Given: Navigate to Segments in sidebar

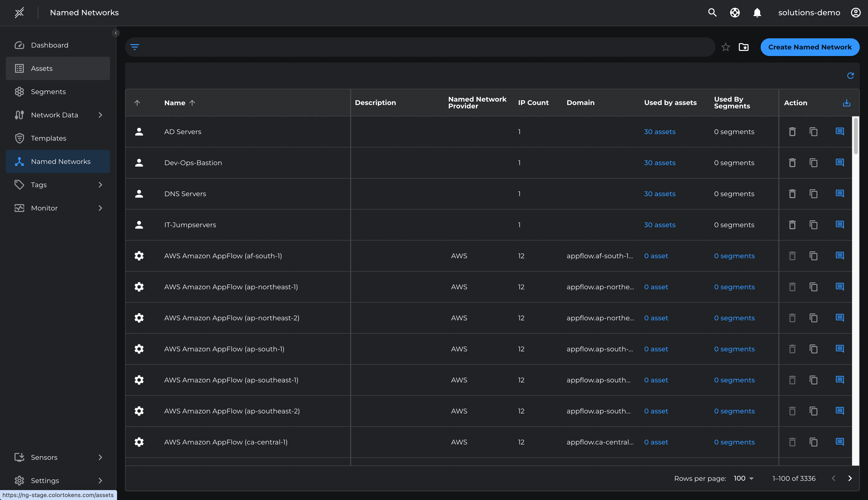Looking at the screenshot, I should 48,92.
